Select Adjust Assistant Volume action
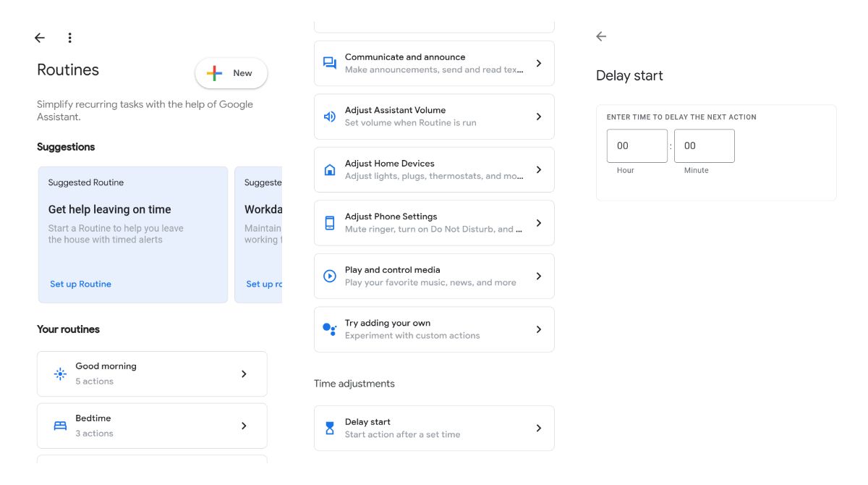Image resolution: width=868 pixels, height=485 pixels. tap(434, 117)
